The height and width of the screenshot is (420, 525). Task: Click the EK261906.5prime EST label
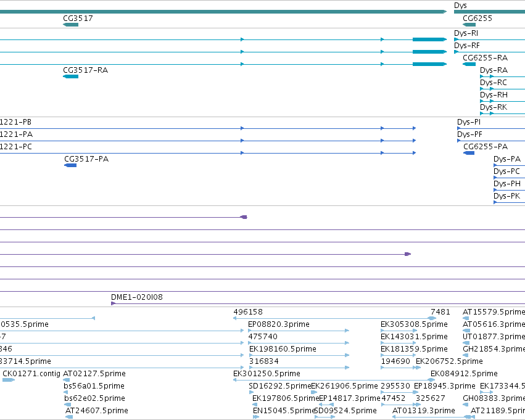click(x=344, y=387)
